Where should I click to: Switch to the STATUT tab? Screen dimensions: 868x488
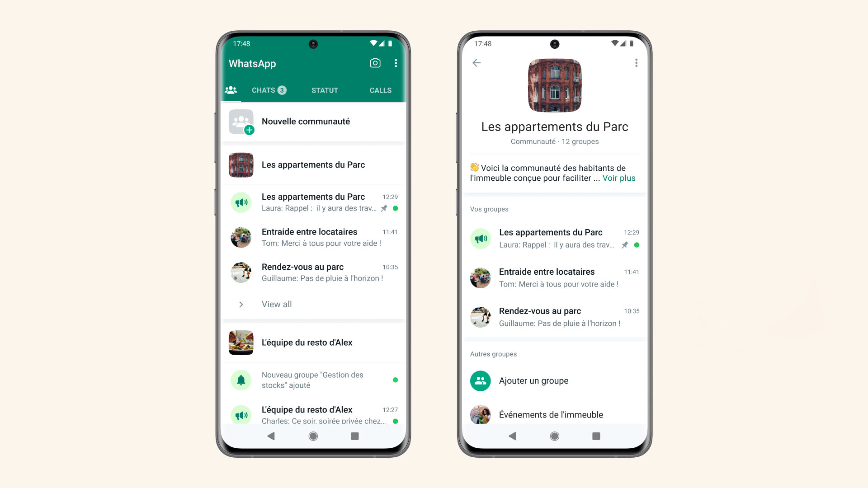[x=325, y=90]
